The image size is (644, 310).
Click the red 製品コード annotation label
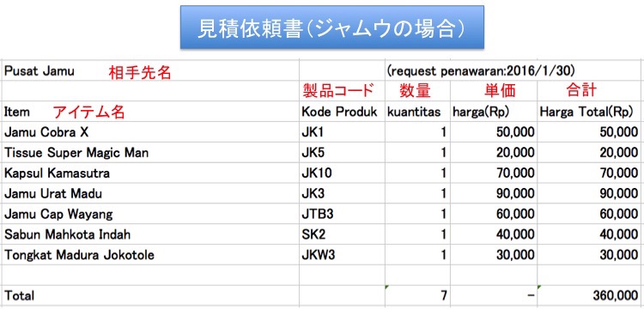pyautogui.click(x=338, y=91)
